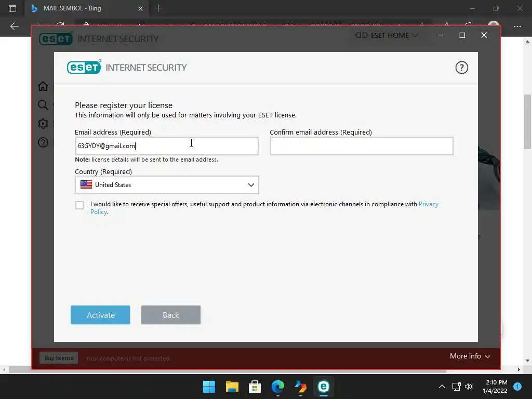Screen dimensions: 532x399
Task: Open Edge tab actions menu icon
Action: [x=12, y=8]
